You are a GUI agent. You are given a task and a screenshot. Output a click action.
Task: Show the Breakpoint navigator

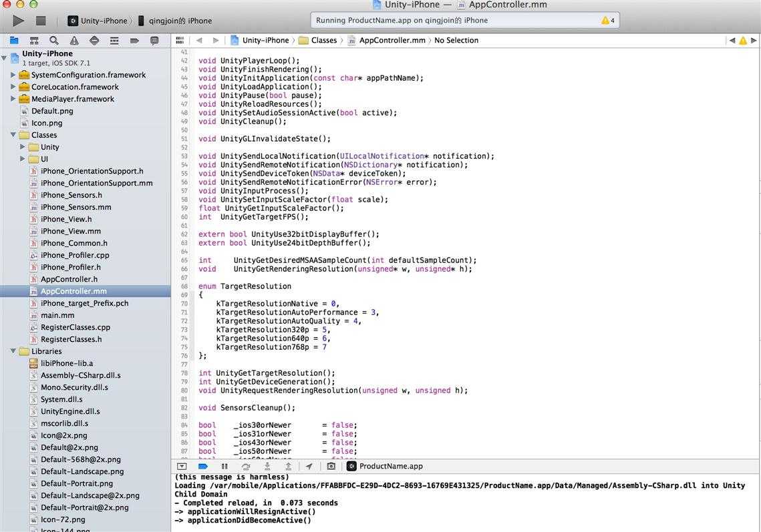pos(134,40)
